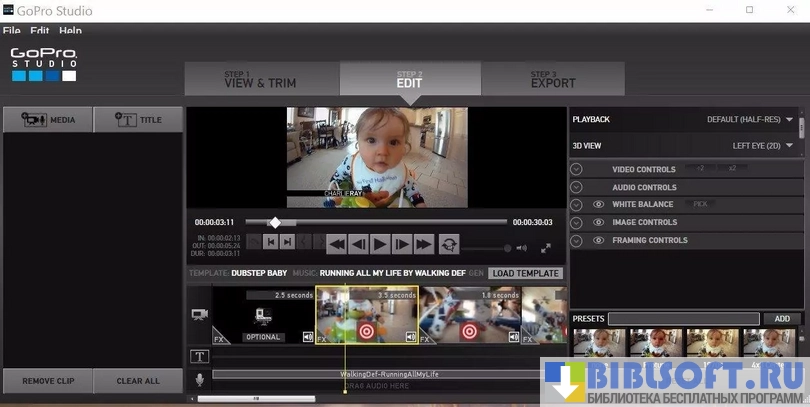Click the fast forward playback icon
The height and width of the screenshot is (407, 810).
(424, 243)
